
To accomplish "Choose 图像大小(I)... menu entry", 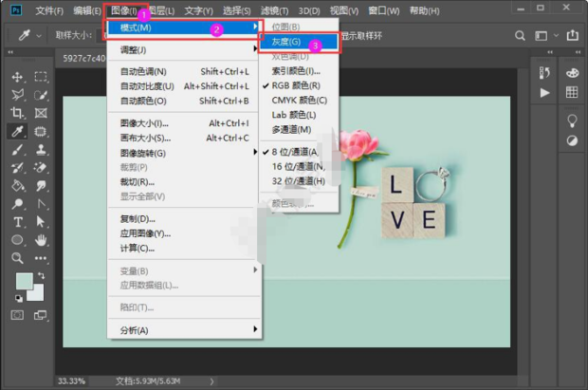I will [184, 123].
